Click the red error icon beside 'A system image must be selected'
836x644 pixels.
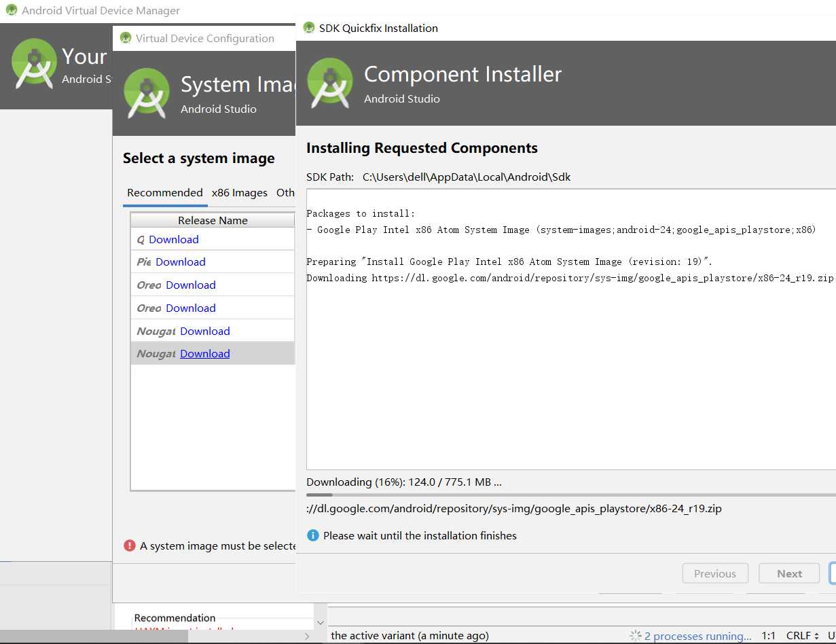pos(130,545)
